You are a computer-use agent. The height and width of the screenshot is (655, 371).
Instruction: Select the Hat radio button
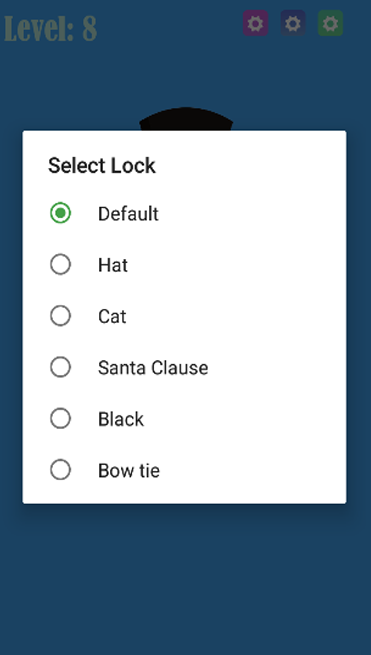point(61,264)
